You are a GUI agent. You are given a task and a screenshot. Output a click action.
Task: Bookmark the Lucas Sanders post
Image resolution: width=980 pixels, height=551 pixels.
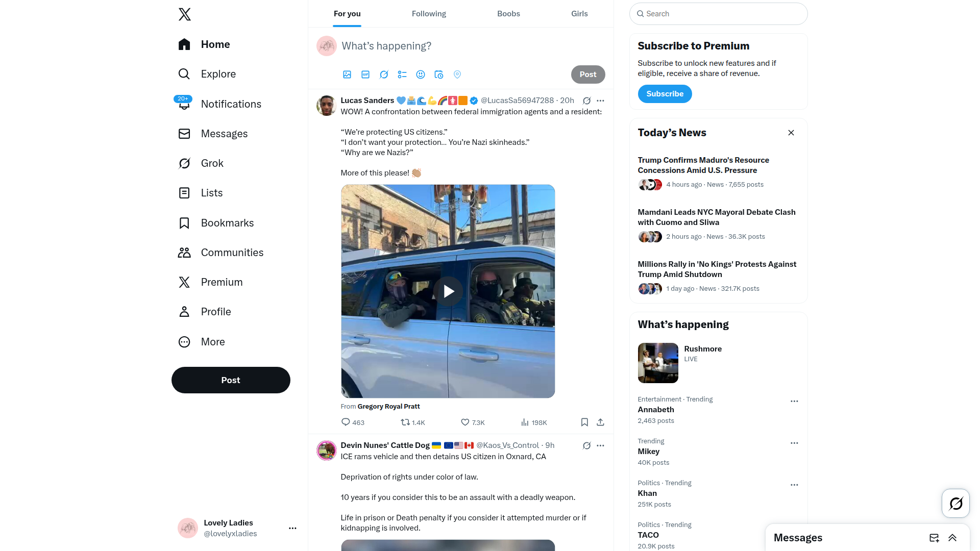[x=584, y=422]
